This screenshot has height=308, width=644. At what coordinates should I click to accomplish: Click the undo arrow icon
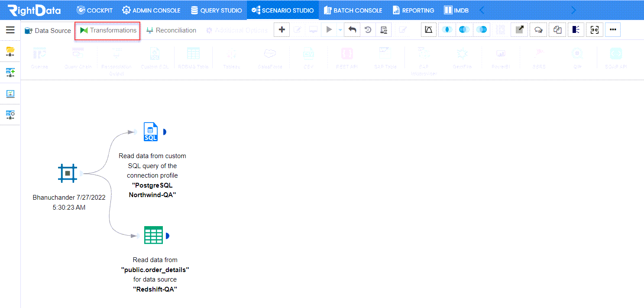pos(353,29)
